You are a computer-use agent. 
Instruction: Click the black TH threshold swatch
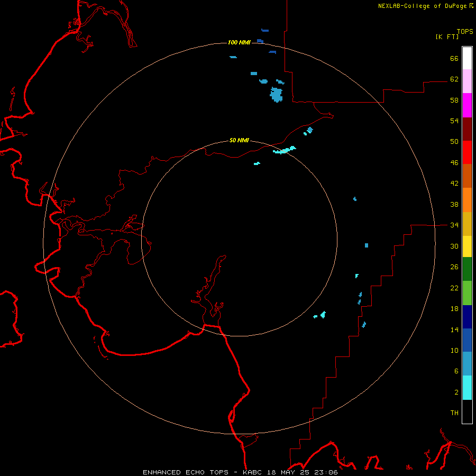pyautogui.click(x=467, y=411)
